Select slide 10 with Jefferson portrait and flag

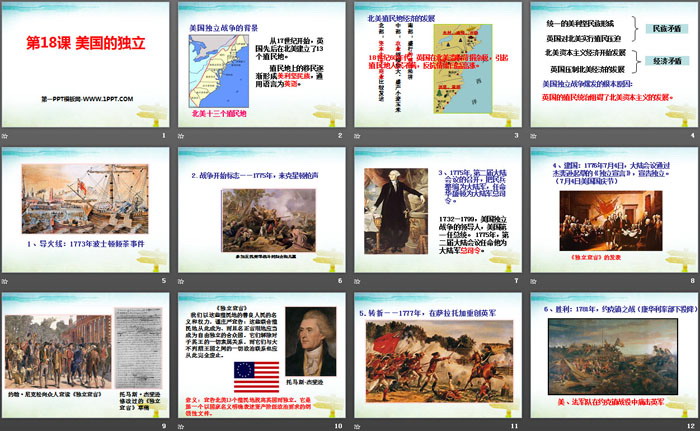click(x=262, y=355)
